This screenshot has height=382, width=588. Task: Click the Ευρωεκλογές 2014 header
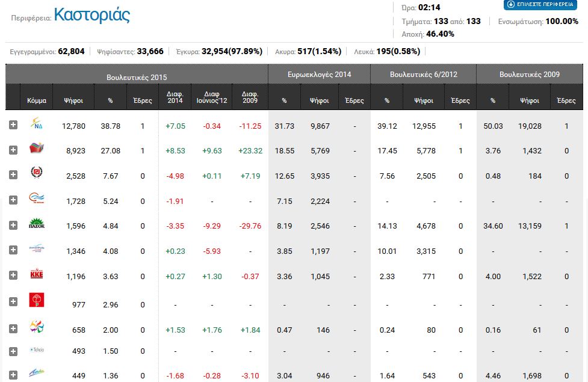click(x=319, y=75)
